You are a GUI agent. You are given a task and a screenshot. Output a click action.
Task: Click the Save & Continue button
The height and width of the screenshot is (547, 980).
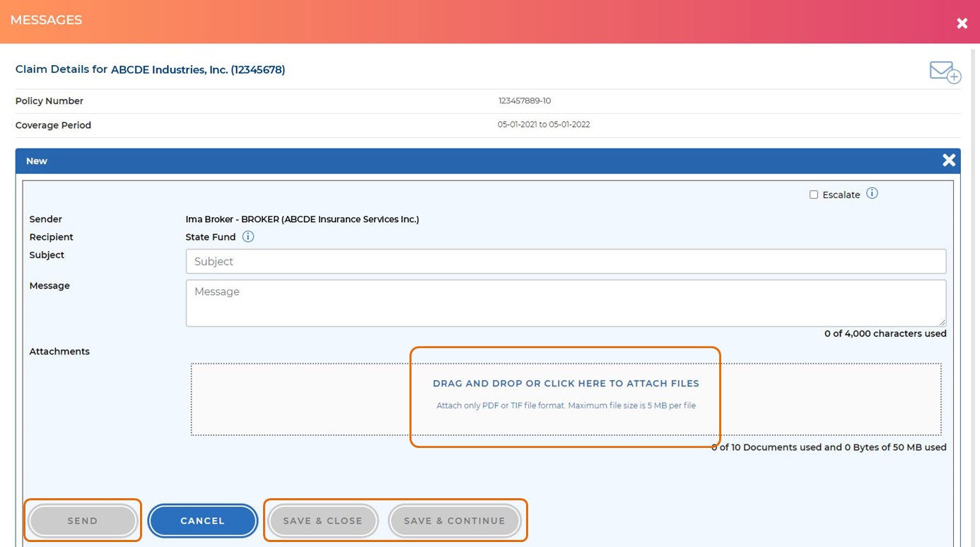[x=454, y=521]
